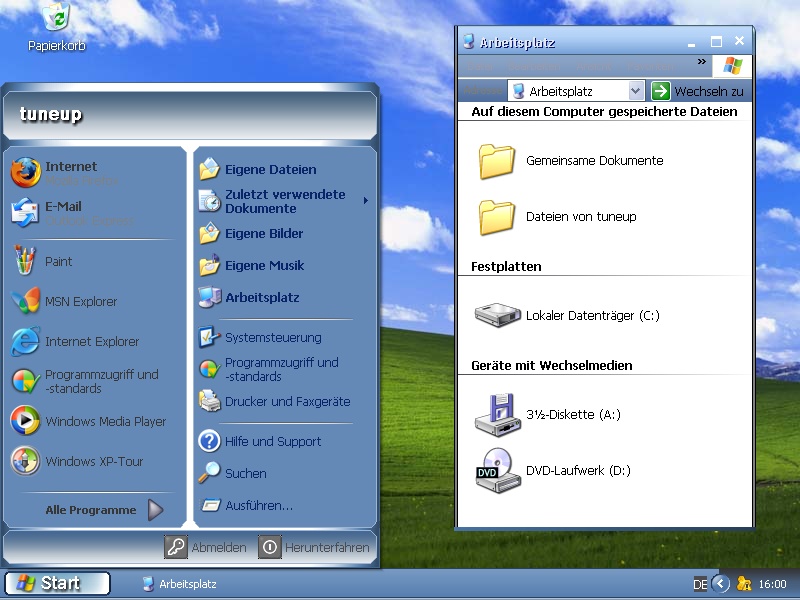The height and width of the screenshot is (600, 800).
Task: Click Suchen with the magnifier icon
Action: [284, 473]
